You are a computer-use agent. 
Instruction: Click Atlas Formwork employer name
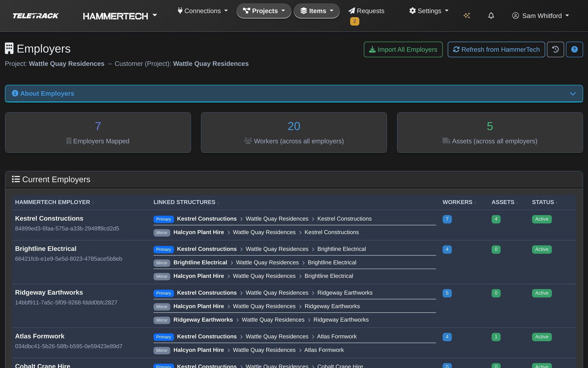(x=40, y=336)
